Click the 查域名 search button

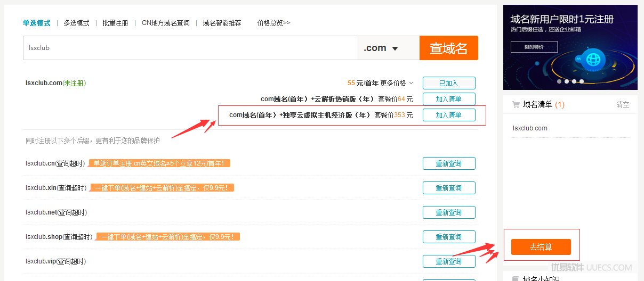449,48
